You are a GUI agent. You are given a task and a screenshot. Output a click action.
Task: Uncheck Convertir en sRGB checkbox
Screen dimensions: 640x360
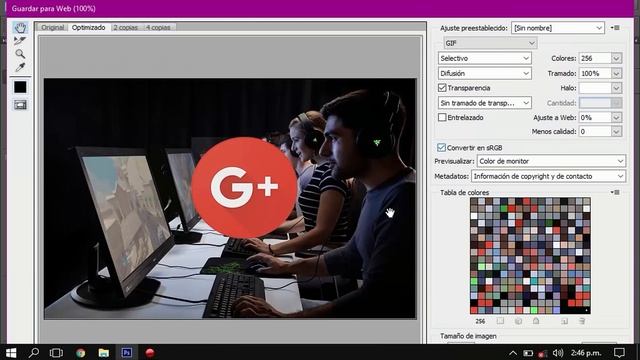pyautogui.click(x=441, y=147)
